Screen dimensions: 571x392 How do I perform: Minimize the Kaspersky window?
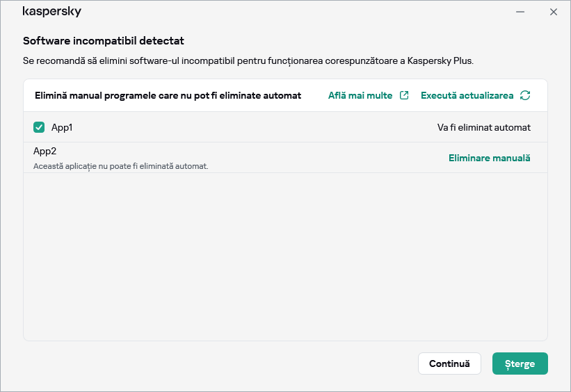520,12
